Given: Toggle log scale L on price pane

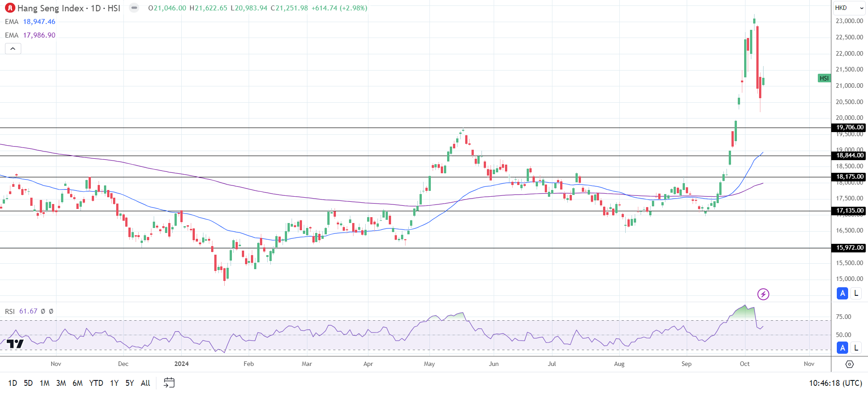Looking at the screenshot, I should click(x=856, y=294).
